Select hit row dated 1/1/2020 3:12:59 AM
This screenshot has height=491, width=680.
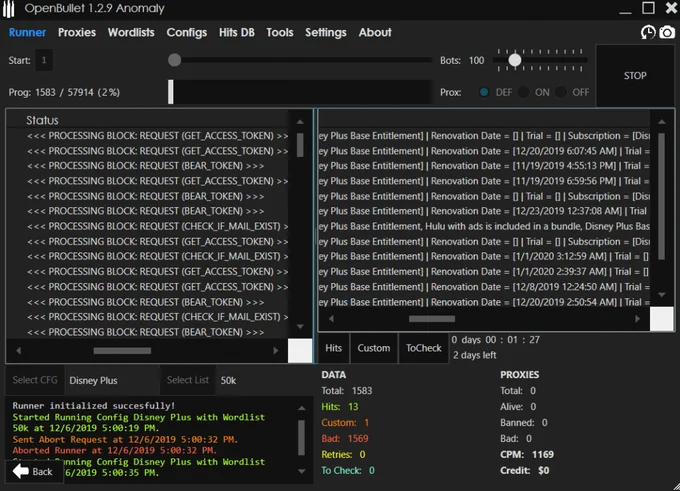(484, 256)
